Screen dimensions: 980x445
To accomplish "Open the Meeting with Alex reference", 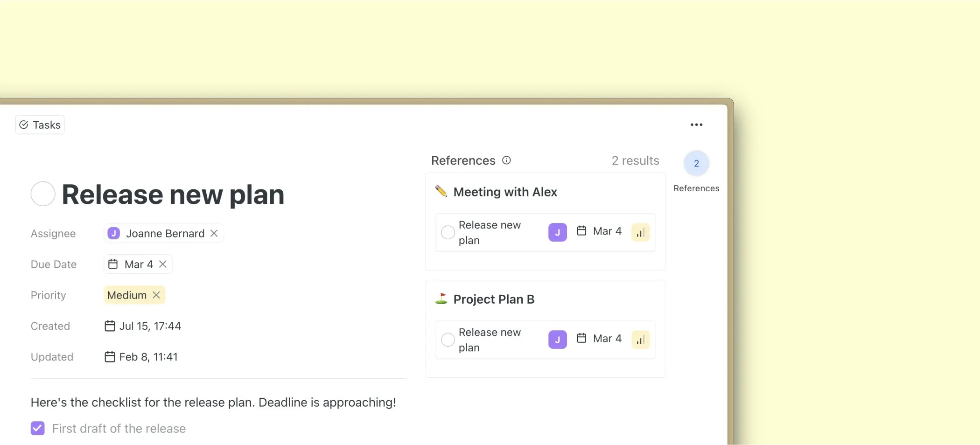I will point(505,192).
